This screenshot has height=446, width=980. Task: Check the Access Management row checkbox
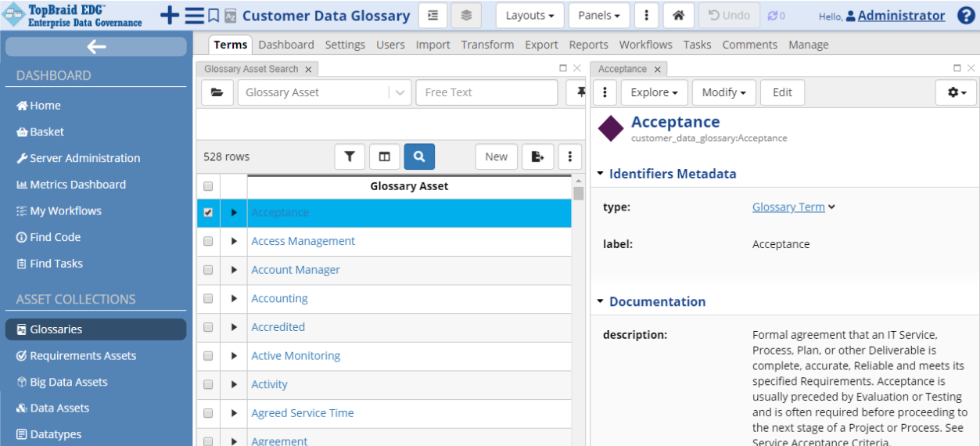point(208,241)
